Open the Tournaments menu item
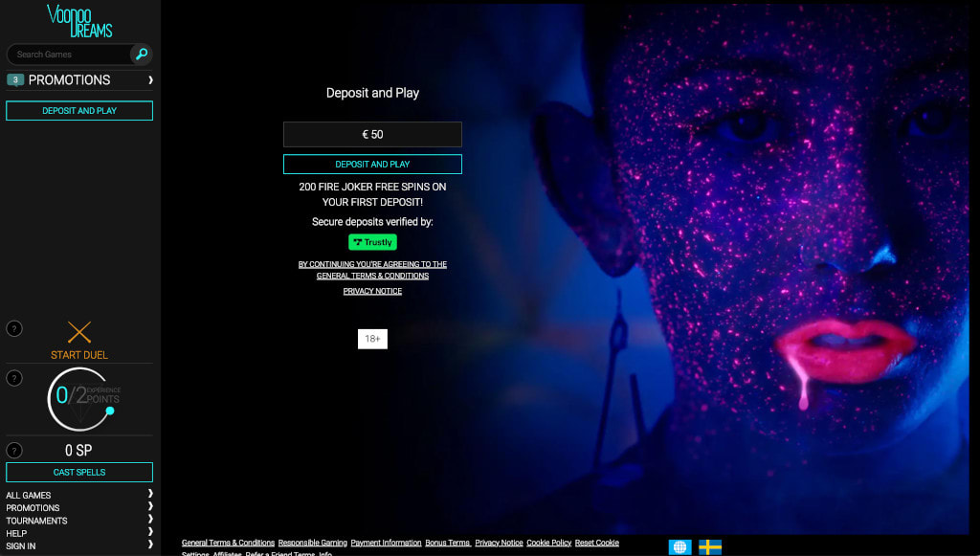This screenshot has width=980, height=556. tap(37, 521)
